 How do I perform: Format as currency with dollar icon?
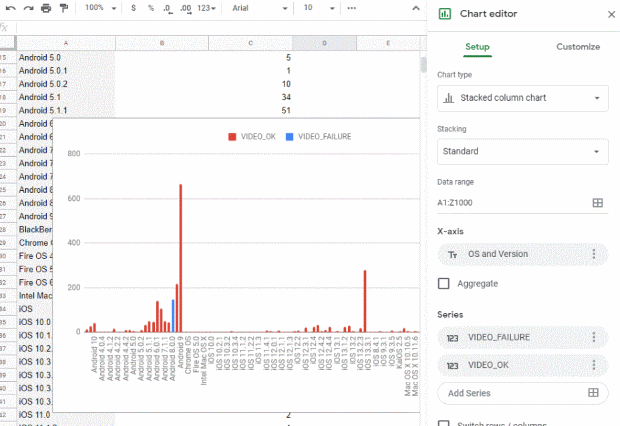[134, 8]
